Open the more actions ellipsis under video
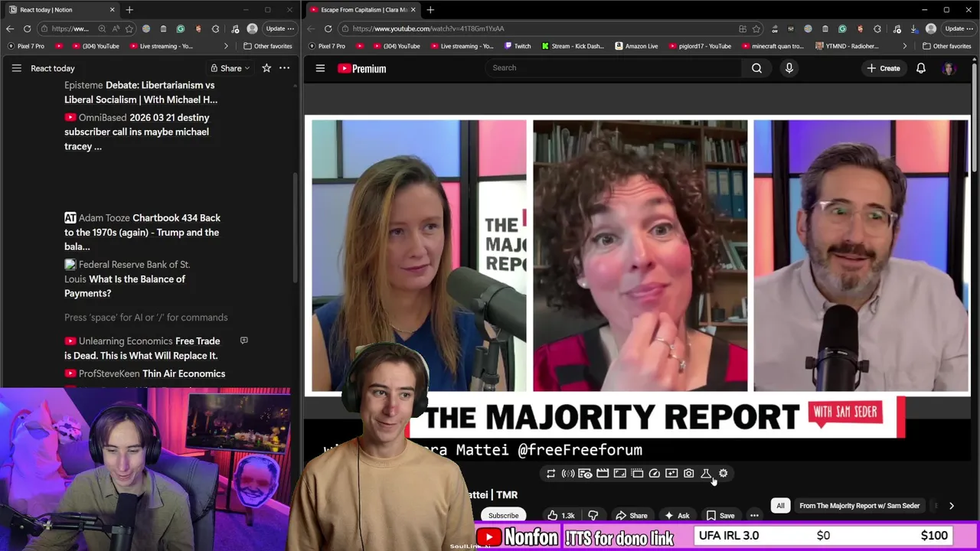 (x=754, y=516)
